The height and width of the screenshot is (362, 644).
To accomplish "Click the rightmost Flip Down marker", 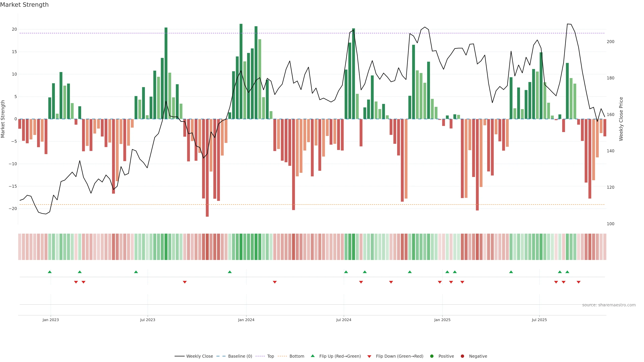I will pos(578,282).
